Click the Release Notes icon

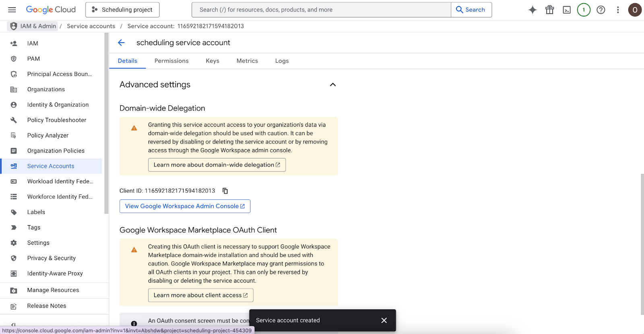tap(14, 306)
